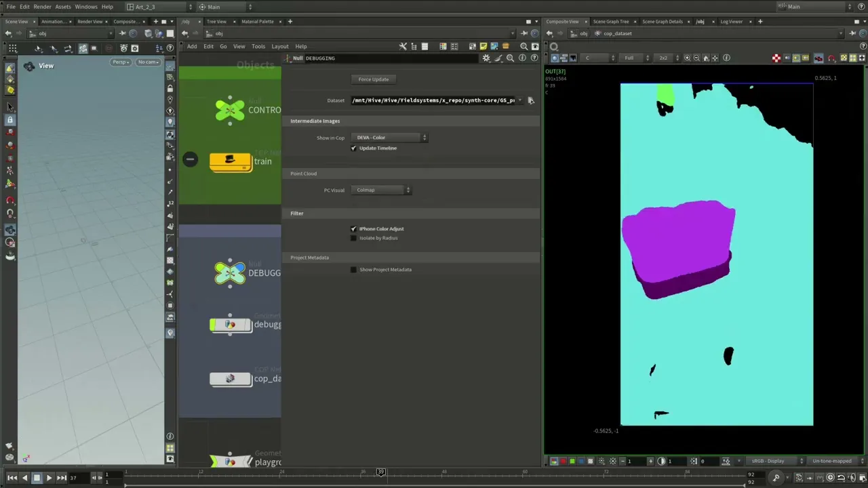Open the PC Visual Colmap dropdown

click(381, 190)
